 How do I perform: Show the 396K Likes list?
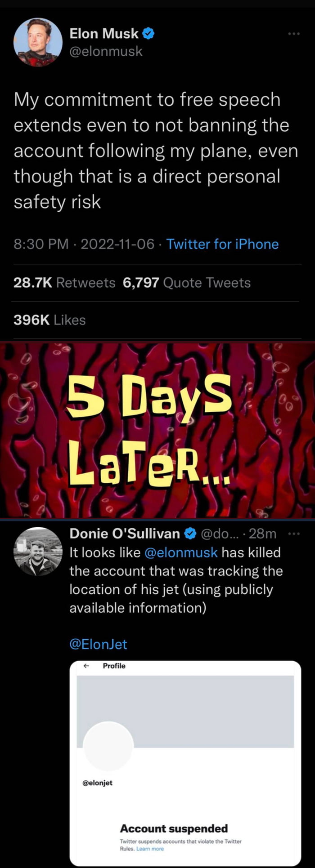coord(49,320)
